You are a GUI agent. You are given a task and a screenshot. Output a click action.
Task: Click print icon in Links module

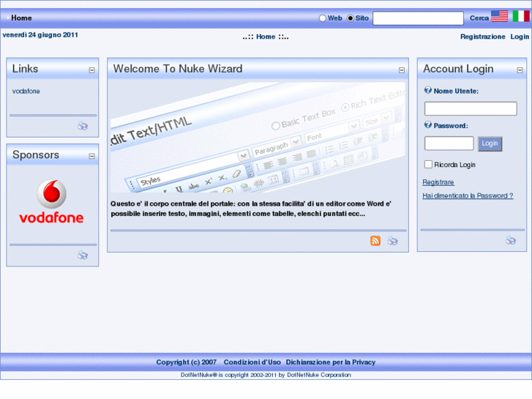click(83, 126)
